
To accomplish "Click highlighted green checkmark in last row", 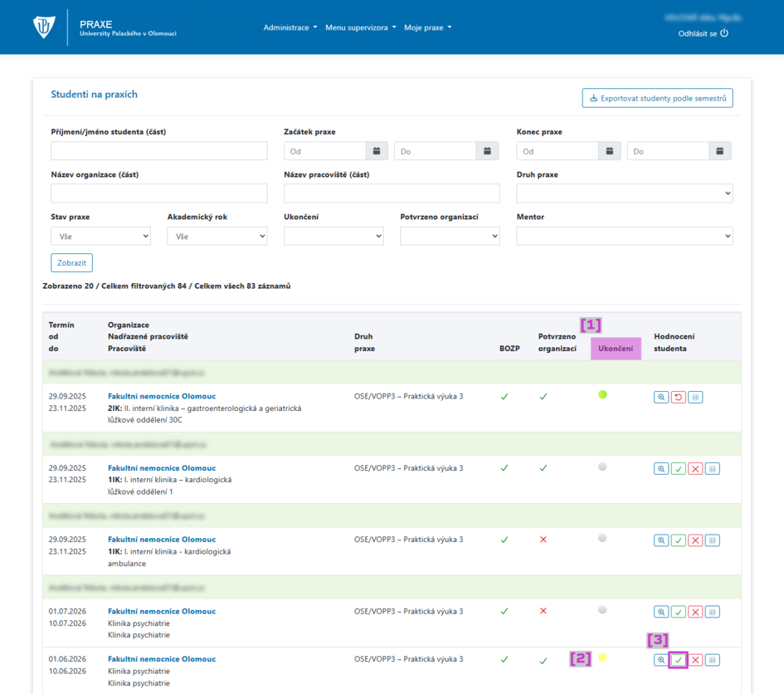I will pyautogui.click(x=678, y=660).
